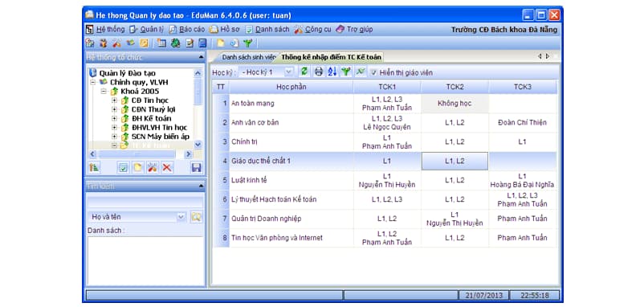The image size is (644, 307).
Task: Click the crossed tools icon in main toolbar
Action: [117, 43]
